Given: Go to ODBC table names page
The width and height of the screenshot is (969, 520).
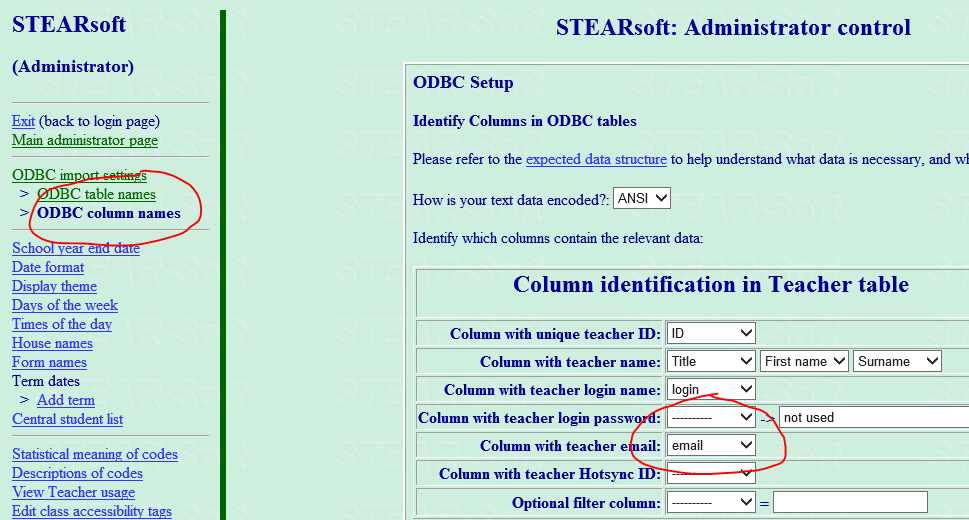Looking at the screenshot, I should [96, 194].
